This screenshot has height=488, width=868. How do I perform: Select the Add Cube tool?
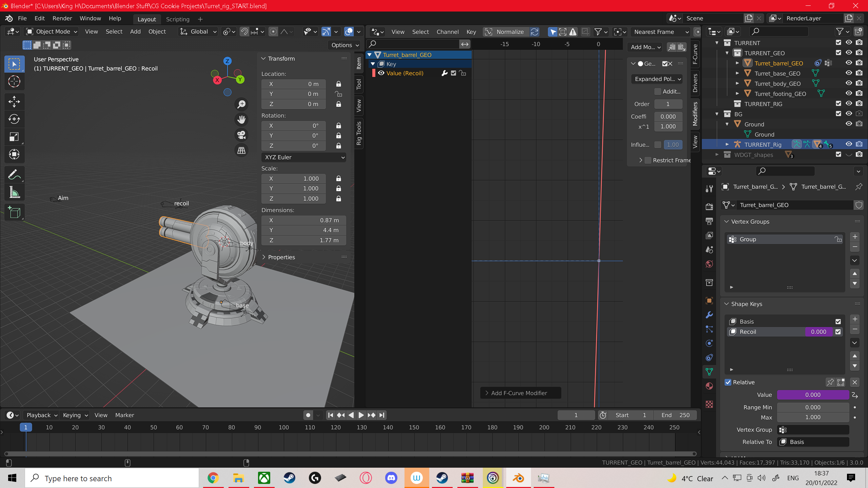(x=14, y=212)
